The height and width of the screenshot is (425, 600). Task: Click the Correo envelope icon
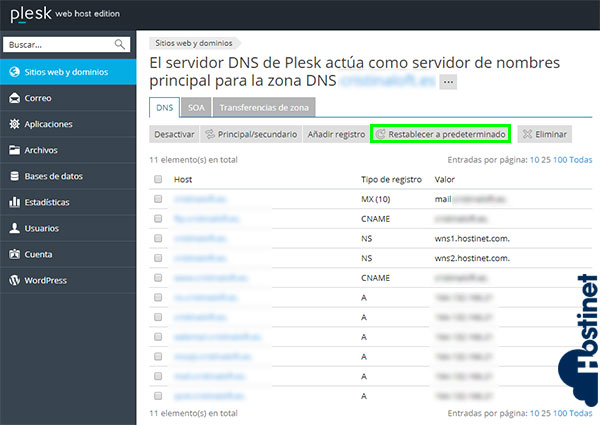click(15, 98)
